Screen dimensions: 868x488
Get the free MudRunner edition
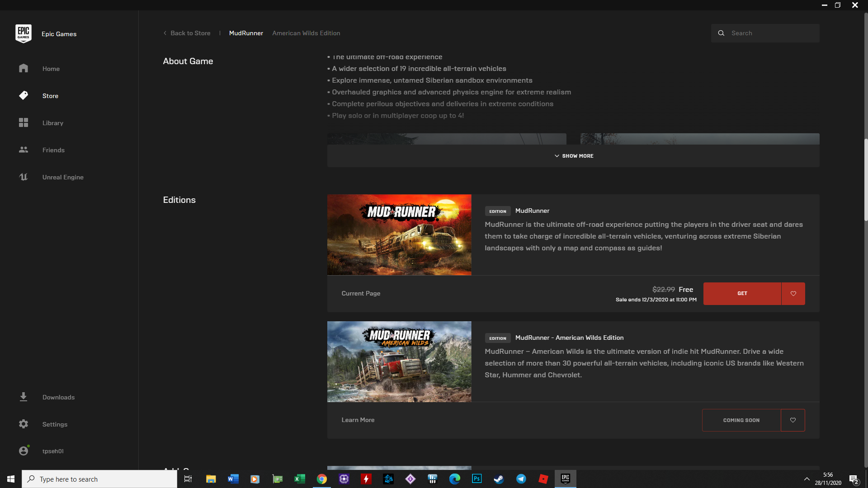[x=742, y=294]
